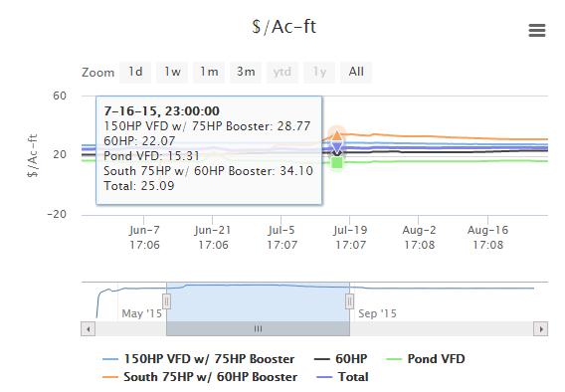This screenshot has width=565, height=392.
Task: Click the scrollbar left arrow
Action: (89, 329)
